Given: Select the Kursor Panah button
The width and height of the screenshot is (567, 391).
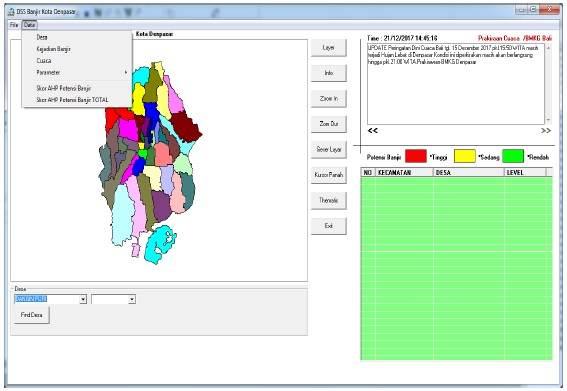Looking at the screenshot, I should click(329, 175).
